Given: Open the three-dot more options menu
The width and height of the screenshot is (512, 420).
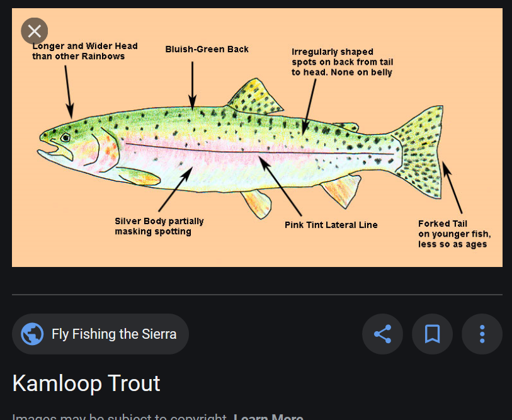Looking at the screenshot, I should pyautogui.click(x=482, y=334).
